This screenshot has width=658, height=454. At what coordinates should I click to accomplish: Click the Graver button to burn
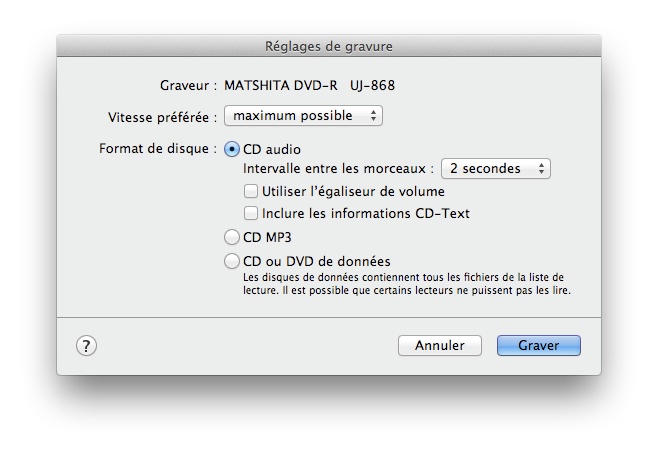point(538,345)
